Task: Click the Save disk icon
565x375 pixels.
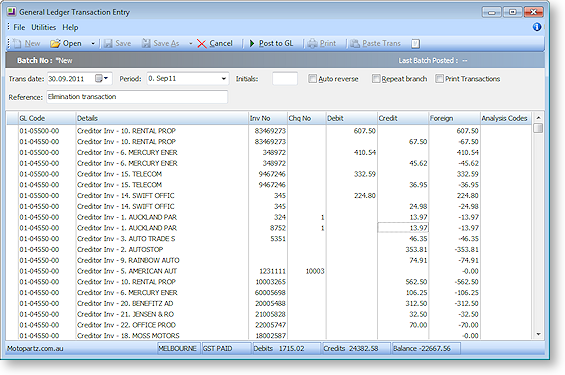Action: tap(108, 44)
